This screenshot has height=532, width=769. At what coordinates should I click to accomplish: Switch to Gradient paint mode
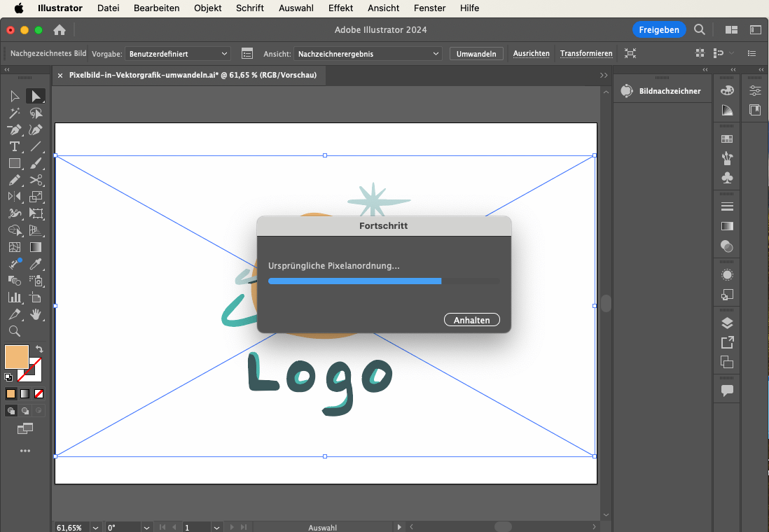pos(25,393)
